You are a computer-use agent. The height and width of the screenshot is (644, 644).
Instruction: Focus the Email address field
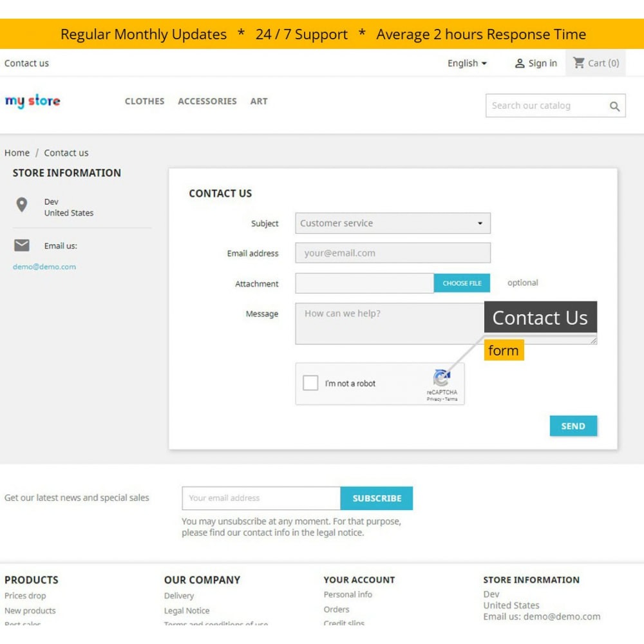click(x=393, y=252)
